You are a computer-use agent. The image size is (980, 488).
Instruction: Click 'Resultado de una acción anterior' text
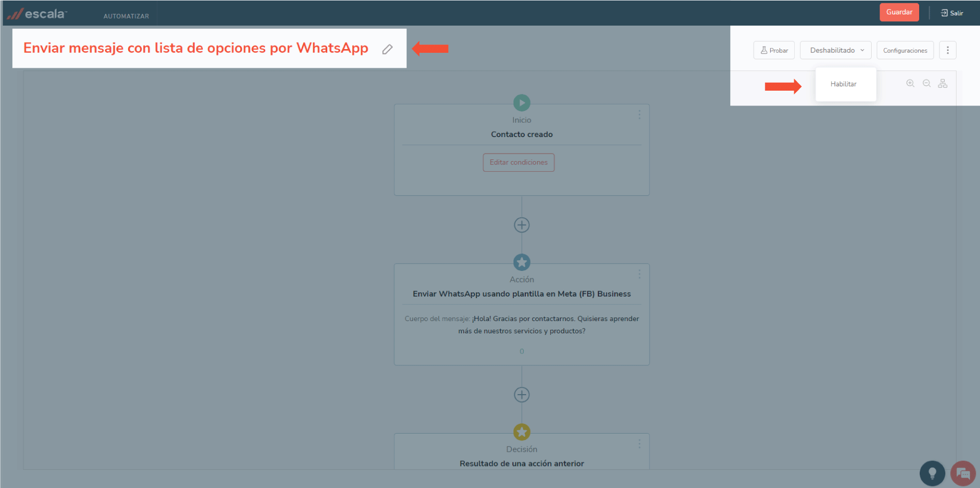pyautogui.click(x=521, y=463)
